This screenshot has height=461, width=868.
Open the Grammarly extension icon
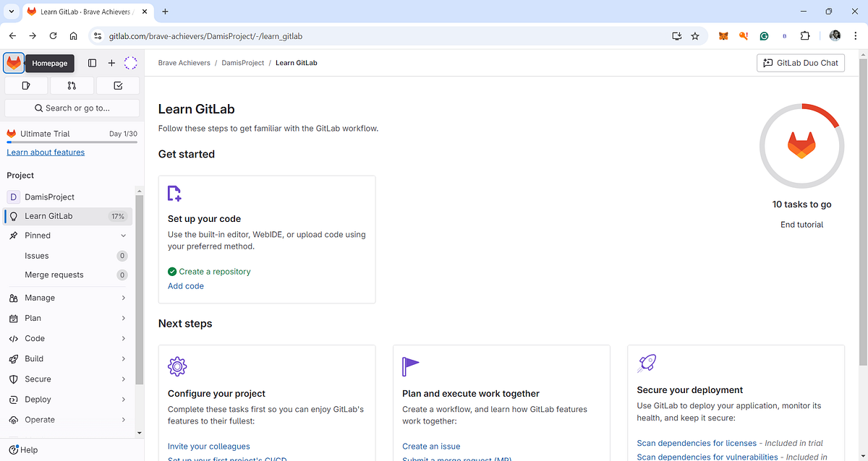[x=764, y=35]
